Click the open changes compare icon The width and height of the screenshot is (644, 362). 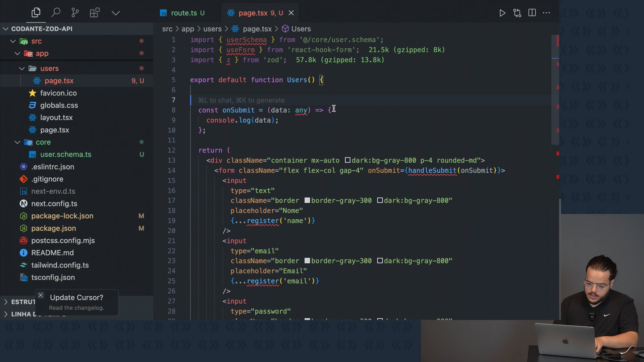(x=517, y=13)
